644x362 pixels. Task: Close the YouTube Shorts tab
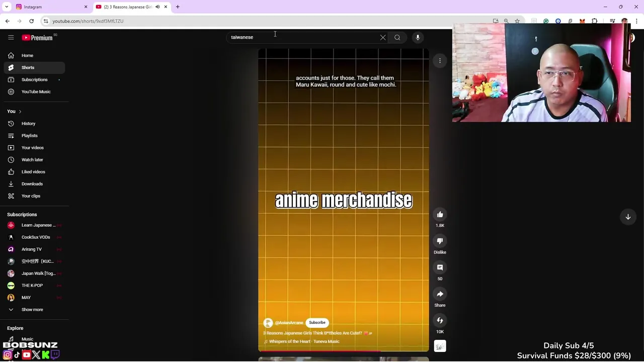point(166,7)
